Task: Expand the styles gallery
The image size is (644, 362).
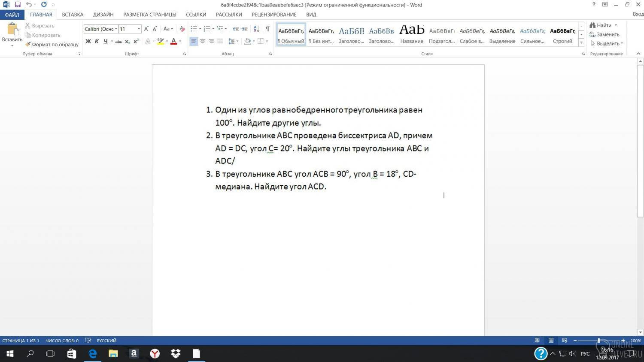Action: pyautogui.click(x=581, y=43)
